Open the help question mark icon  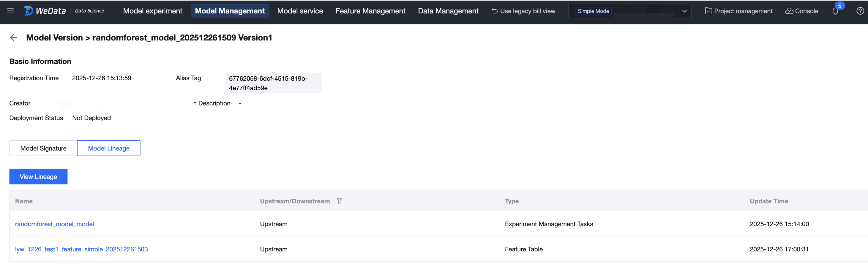[860, 11]
